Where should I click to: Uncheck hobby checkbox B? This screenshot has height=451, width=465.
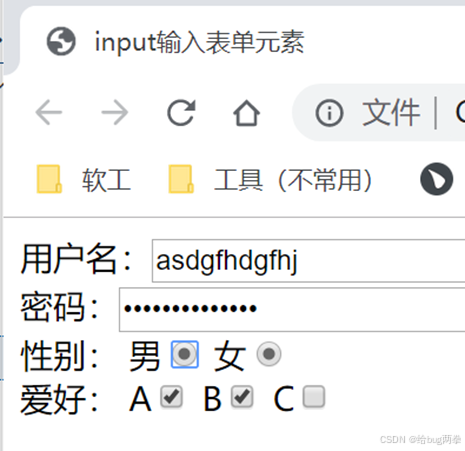(242, 397)
